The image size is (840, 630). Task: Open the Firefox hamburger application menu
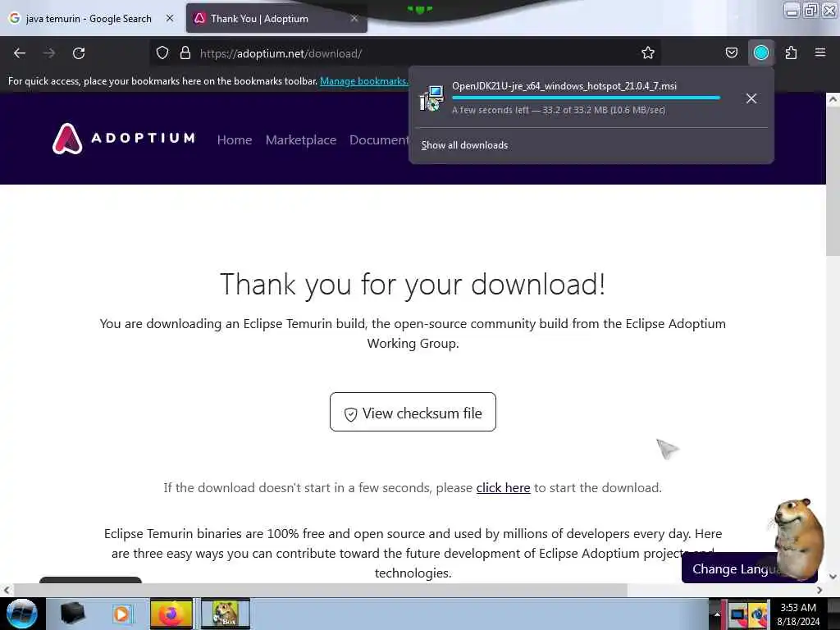pyautogui.click(x=820, y=52)
